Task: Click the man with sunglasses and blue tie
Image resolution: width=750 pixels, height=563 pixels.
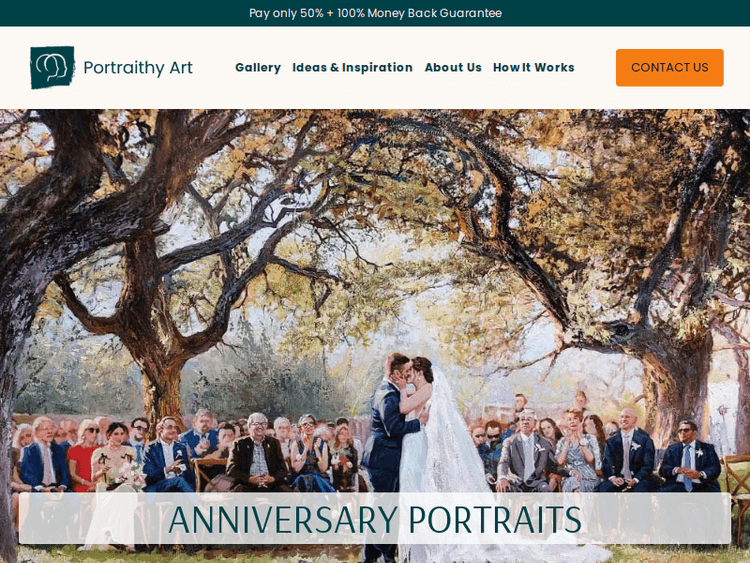Action: tap(690, 457)
